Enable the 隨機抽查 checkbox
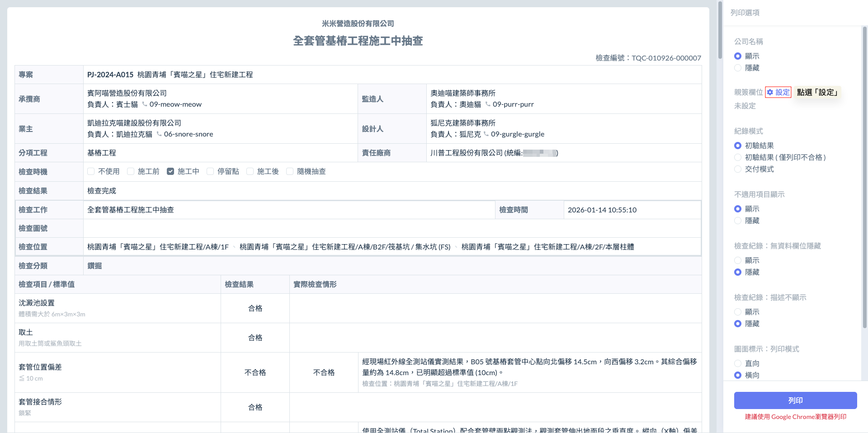 (x=290, y=171)
